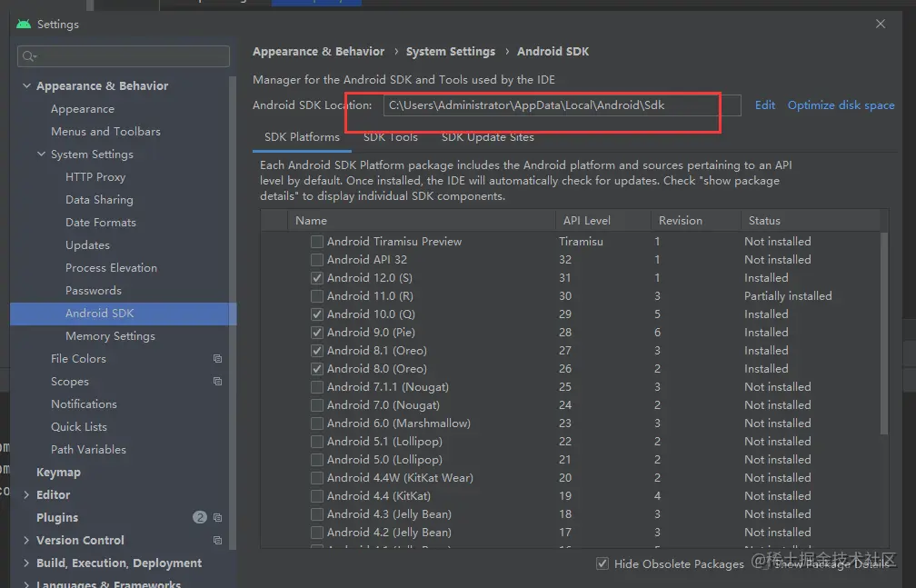Uncheck Android 9.0 (Pie) checkbox
This screenshot has width=916, height=588.
[x=316, y=332]
